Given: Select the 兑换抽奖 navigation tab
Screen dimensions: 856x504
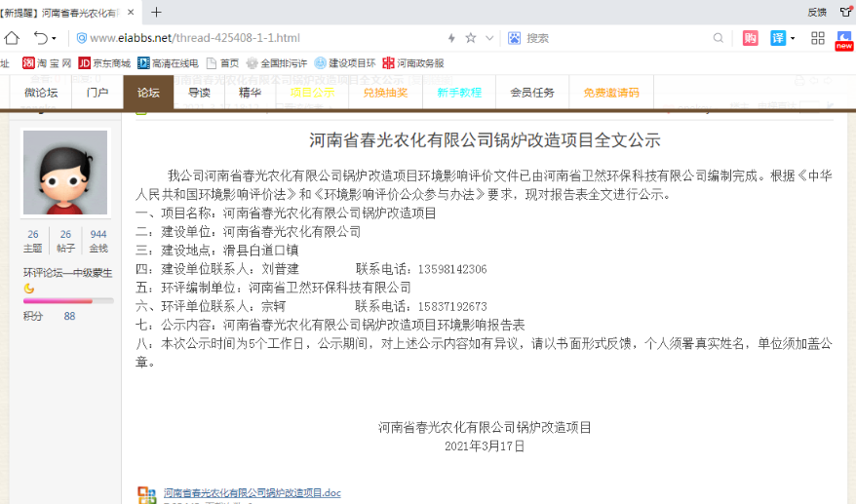Looking at the screenshot, I should [x=385, y=93].
